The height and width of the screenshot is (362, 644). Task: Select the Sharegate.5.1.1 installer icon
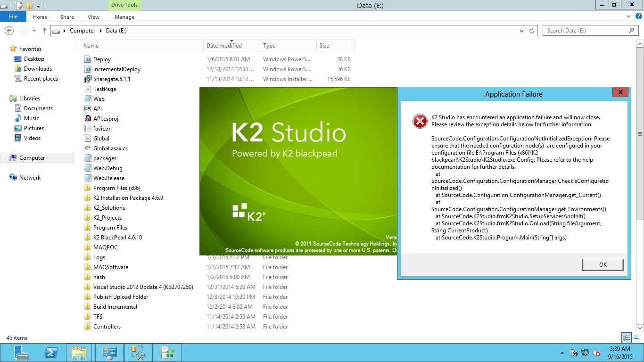pos(87,79)
